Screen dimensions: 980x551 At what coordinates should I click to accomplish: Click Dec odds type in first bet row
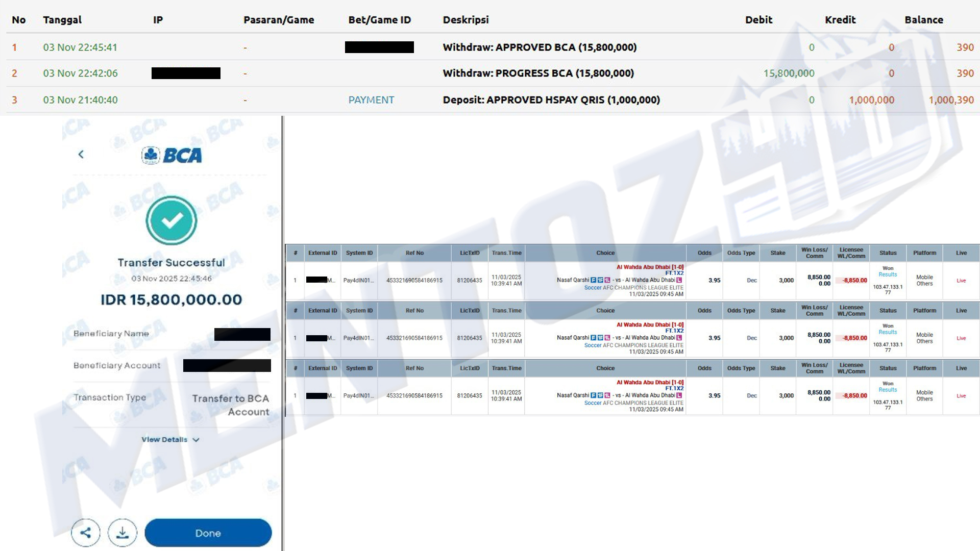click(x=751, y=280)
